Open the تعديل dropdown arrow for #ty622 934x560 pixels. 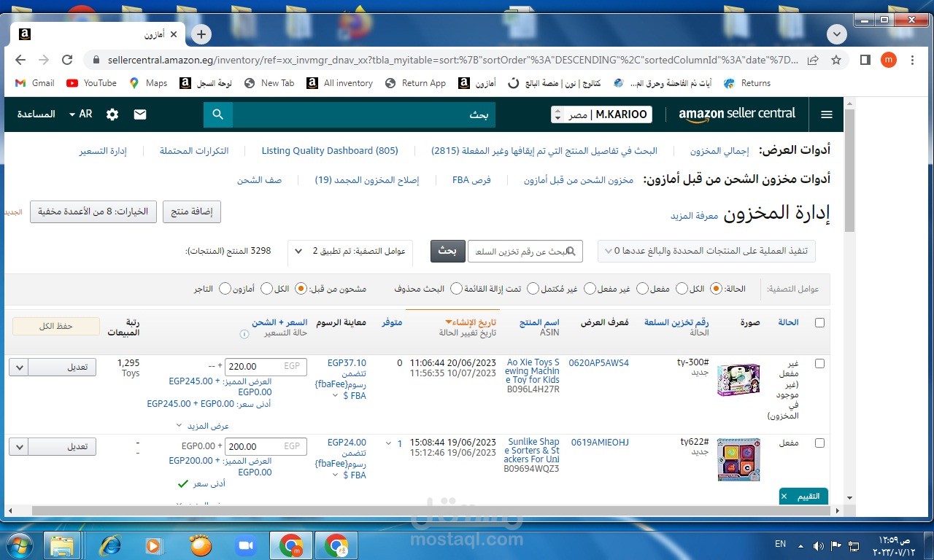tap(20, 446)
